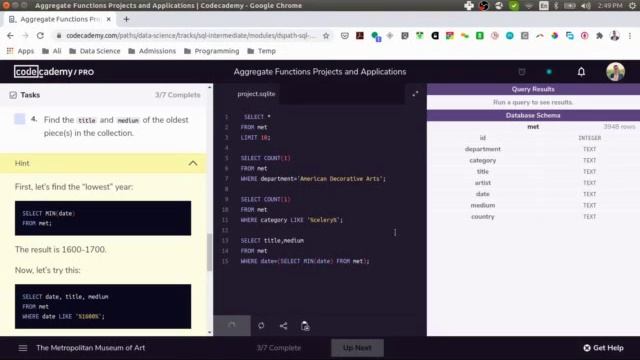Open the system settings gear icon
Screen dimensions: 640x360
(x=634, y=6)
